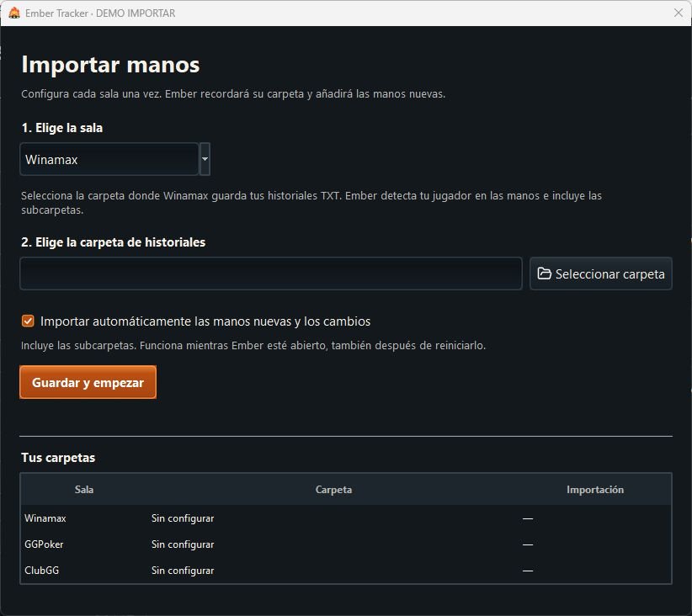
Task: Click the import dash in the ClubGG row
Action: click(528, 571)
